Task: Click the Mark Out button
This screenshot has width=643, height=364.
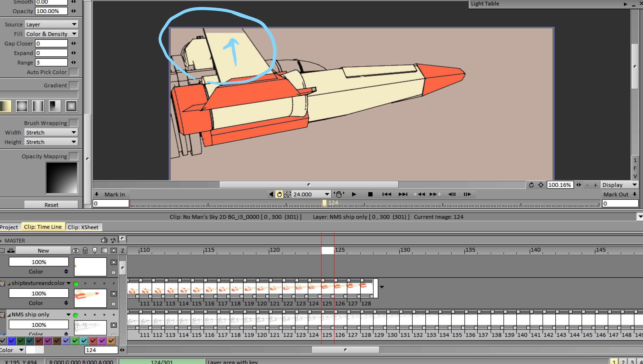Action: click(x=620, y=194)
